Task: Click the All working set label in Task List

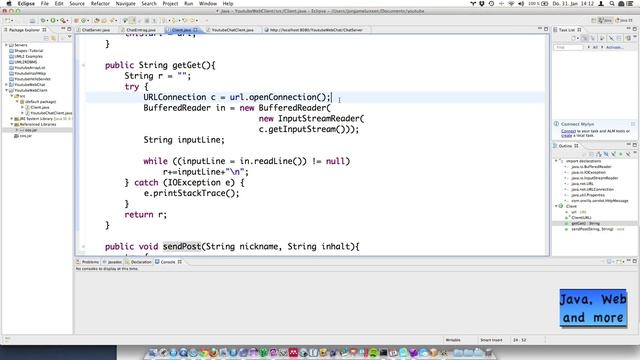Action: point(595,47)
